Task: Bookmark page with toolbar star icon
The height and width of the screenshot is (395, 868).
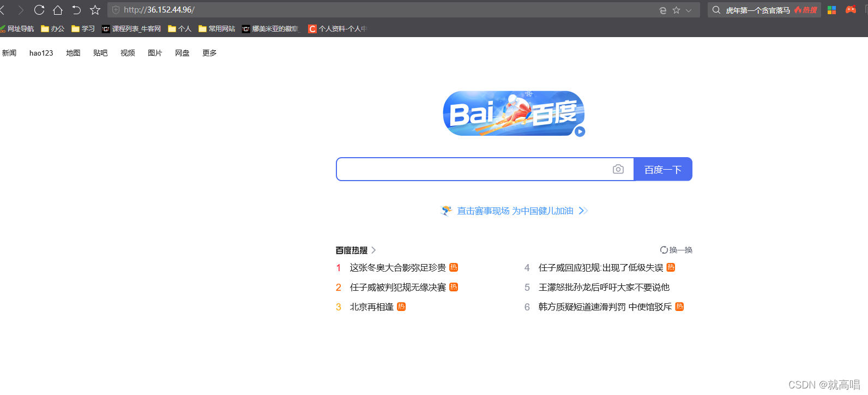Action: click(95, 10)
